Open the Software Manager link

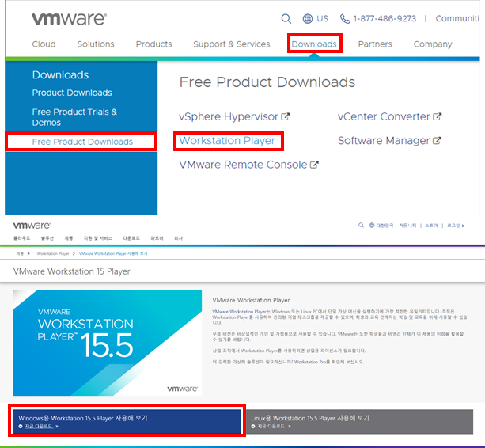tap(384, 141)
